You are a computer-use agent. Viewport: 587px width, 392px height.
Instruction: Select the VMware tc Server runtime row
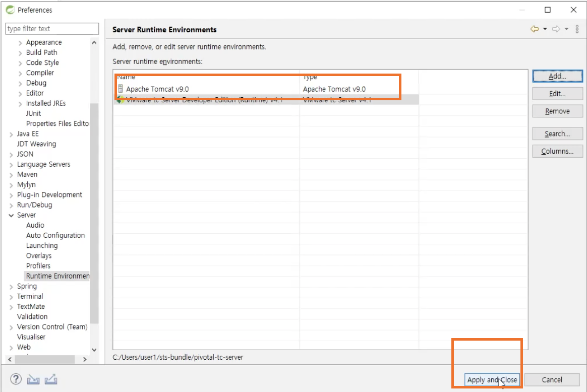click(266, 99)
